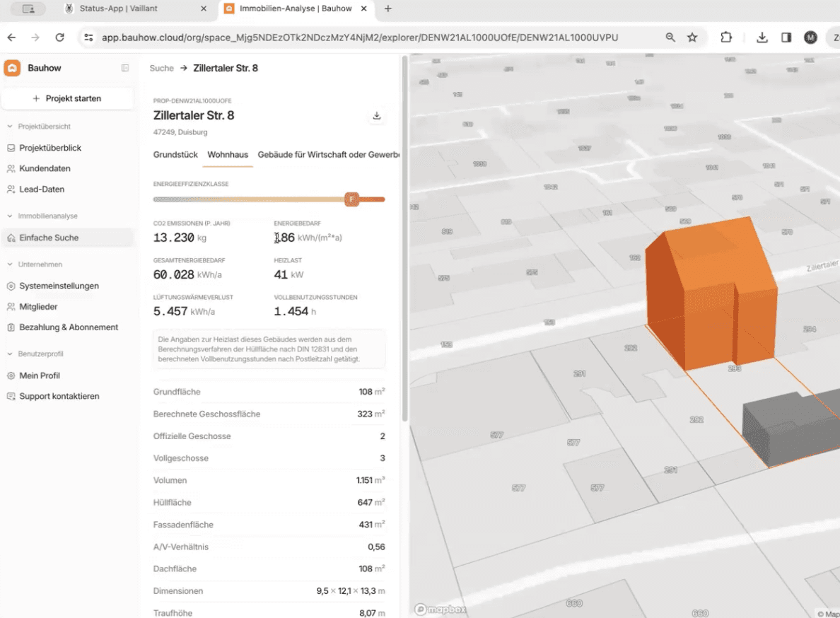The height and width of the screenshot is (618, 840).
Task: Open browser downloads icon
Action: click(x=762, y=37)
